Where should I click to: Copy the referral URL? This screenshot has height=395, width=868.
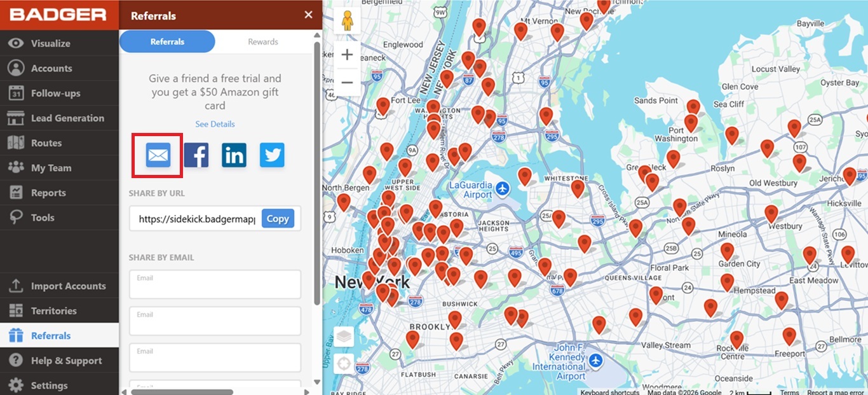278,218
